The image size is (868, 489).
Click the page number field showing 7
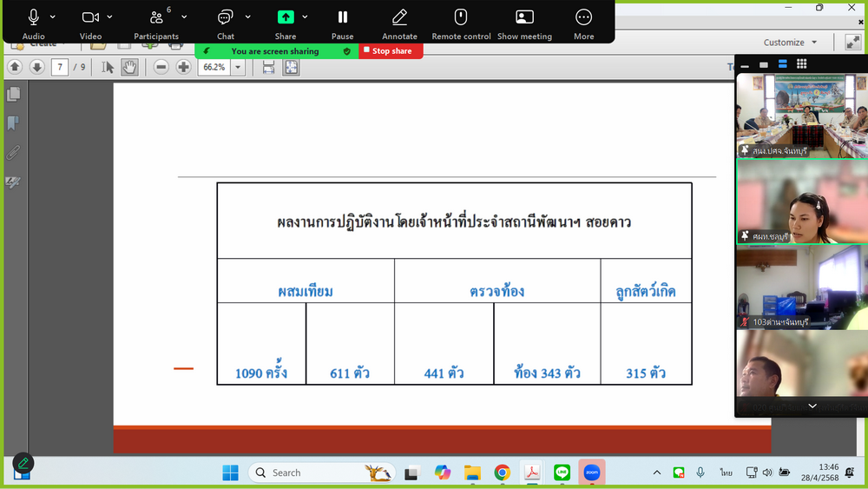pos(60,67)
